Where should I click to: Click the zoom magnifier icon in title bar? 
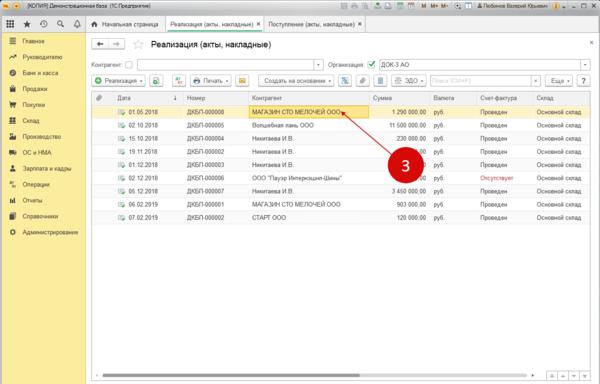coord(458,6)
